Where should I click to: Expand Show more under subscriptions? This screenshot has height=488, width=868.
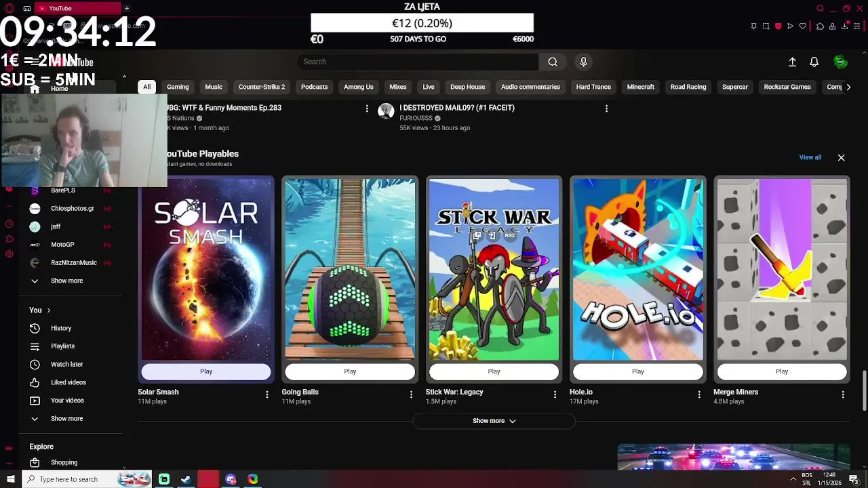click(x=71, y=281)
